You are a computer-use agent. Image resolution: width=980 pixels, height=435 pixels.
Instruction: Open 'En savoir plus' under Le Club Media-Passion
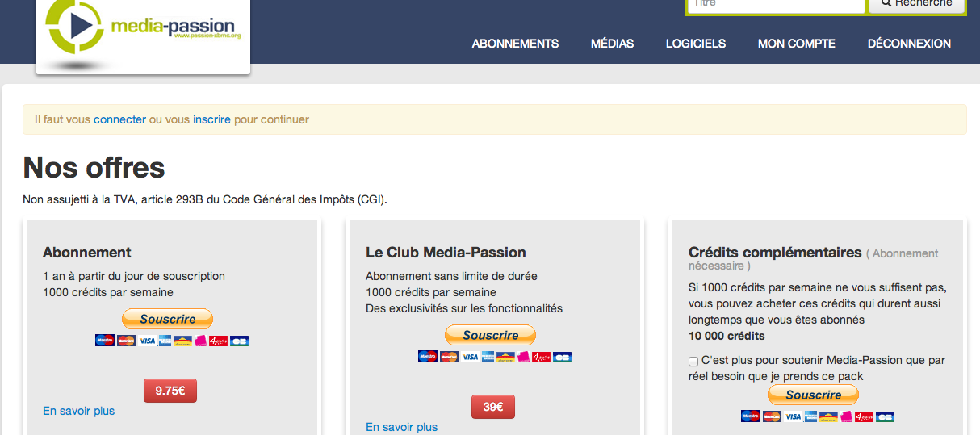[401, 427]
